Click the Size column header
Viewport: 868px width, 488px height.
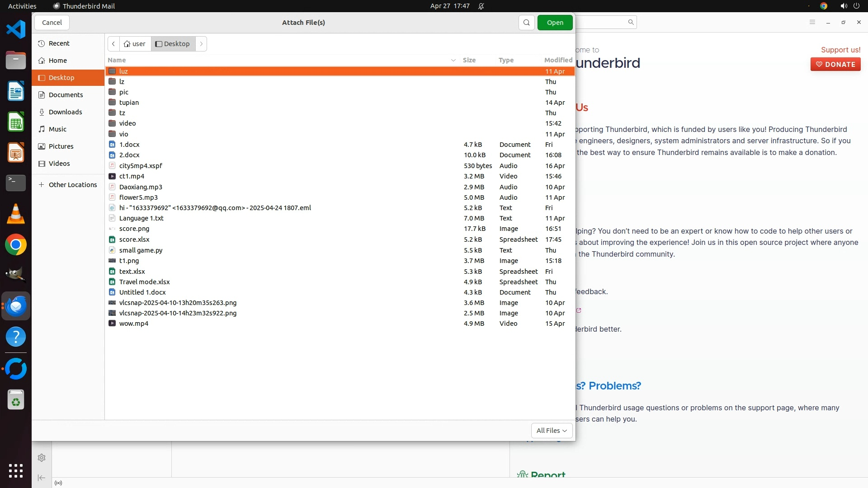(x=469, y=60)
